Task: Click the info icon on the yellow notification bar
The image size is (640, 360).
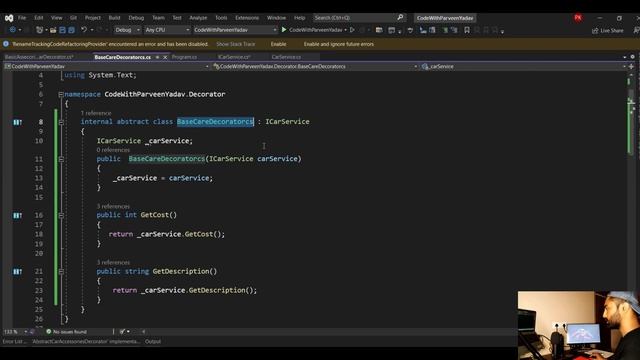Action: pos(6,44)
